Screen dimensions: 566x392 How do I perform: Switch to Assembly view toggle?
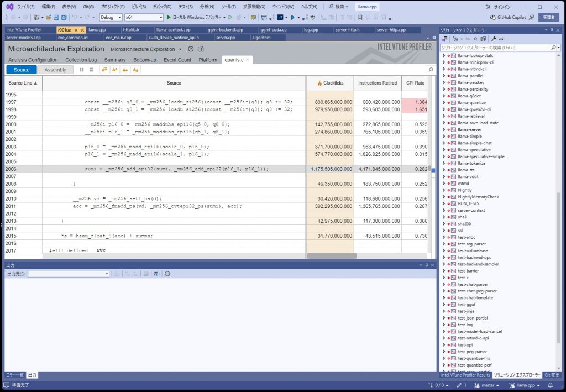coord(55,70)
